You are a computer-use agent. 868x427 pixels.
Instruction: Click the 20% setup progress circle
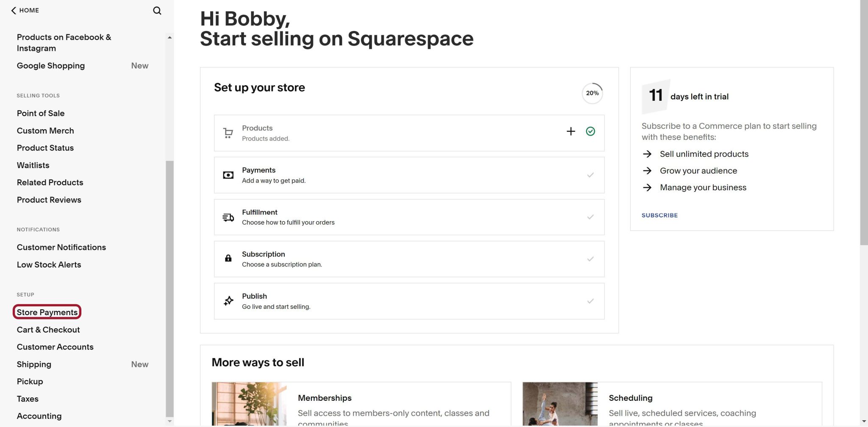click(x=592, y=93)
